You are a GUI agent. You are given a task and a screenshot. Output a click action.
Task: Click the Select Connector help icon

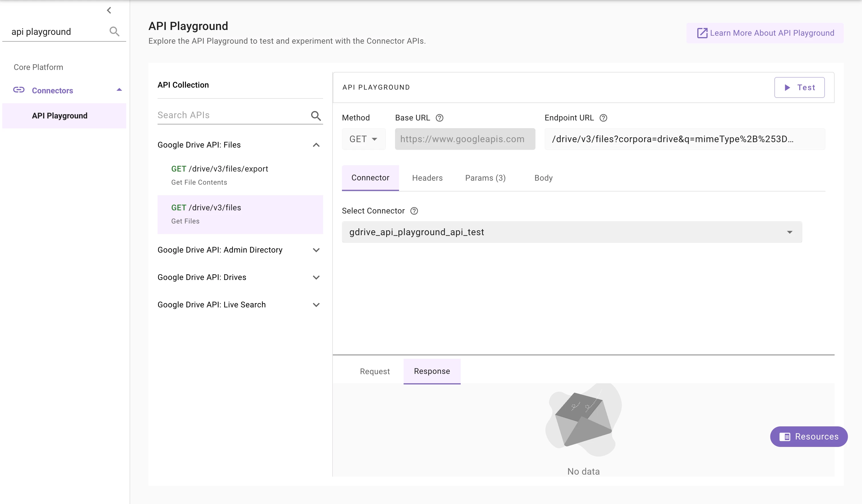414,211
